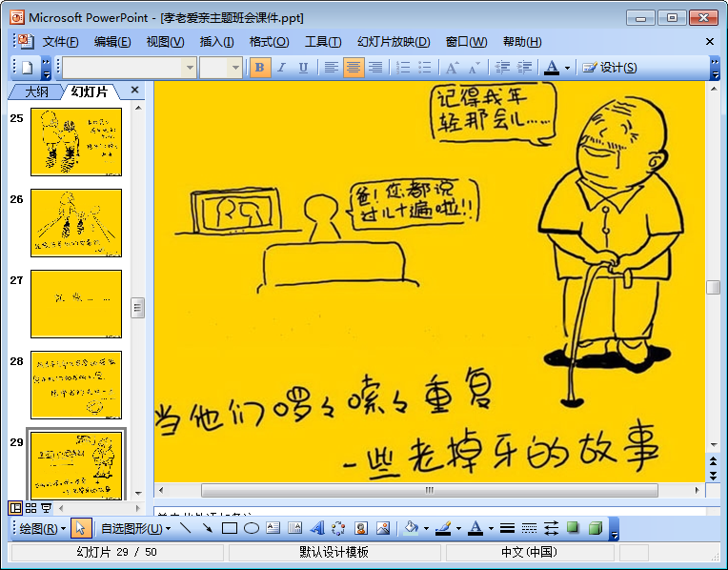Open 插入(I) menu
The width and height of the screenshot is (728, 570).
217,42
